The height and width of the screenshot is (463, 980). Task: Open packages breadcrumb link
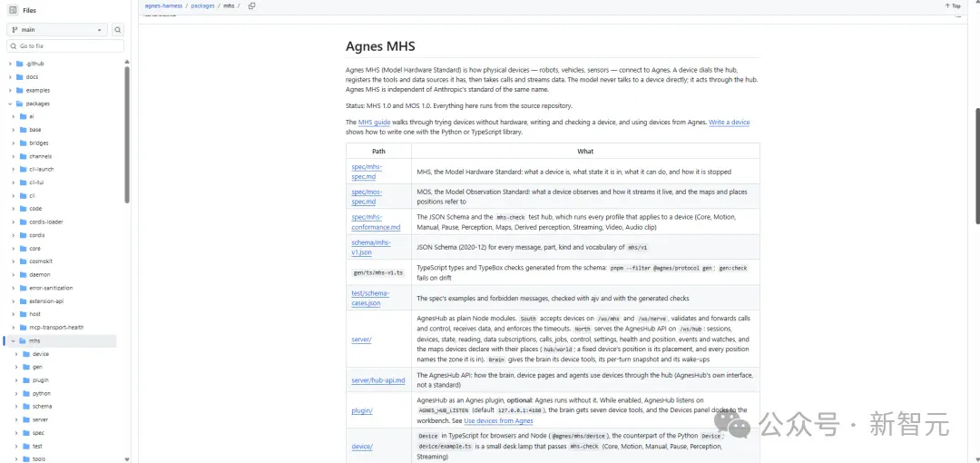[x=202, y=5]
